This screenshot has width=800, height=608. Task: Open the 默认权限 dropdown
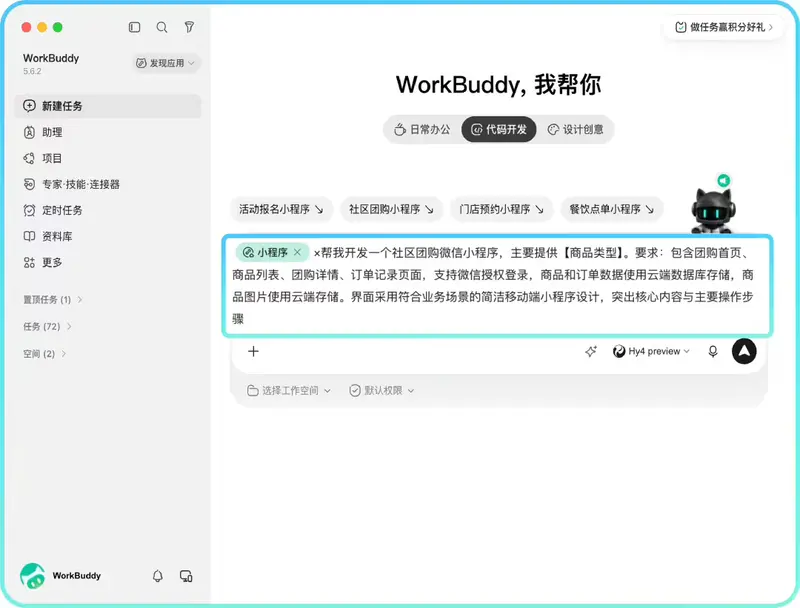click(382, 391)
